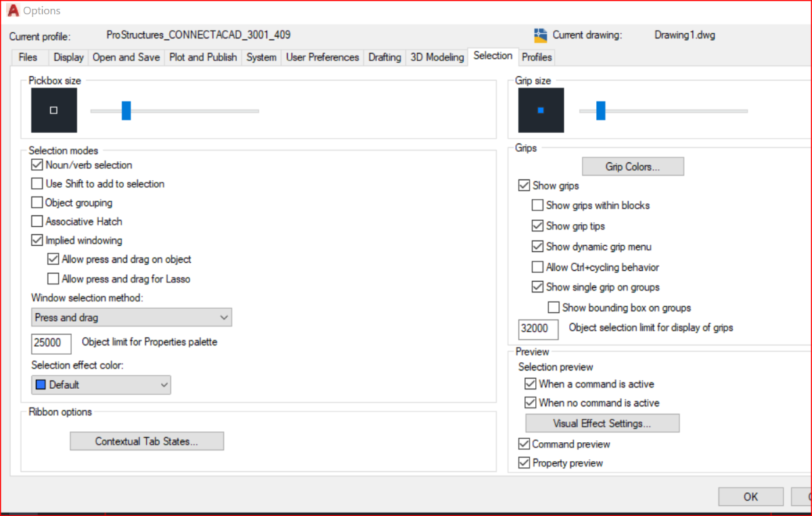Uncheck Implied windowing option

click(x=37, y=240)
